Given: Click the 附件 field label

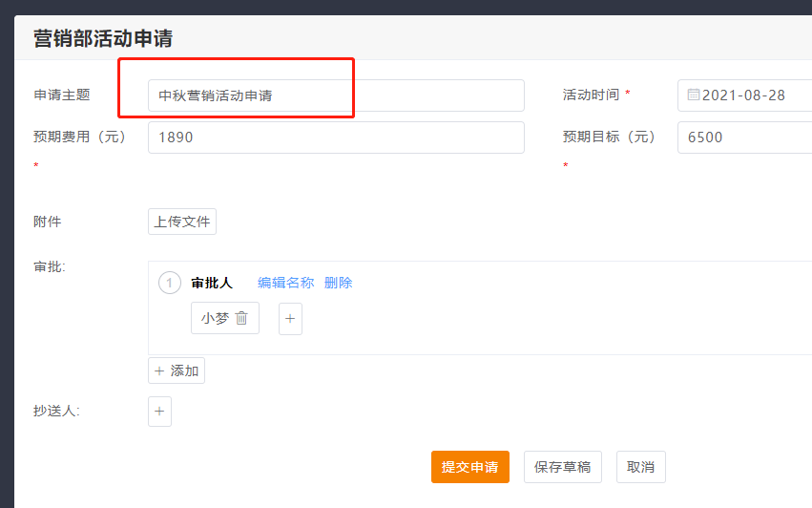Looking at the screenshot, I should 48,222.
